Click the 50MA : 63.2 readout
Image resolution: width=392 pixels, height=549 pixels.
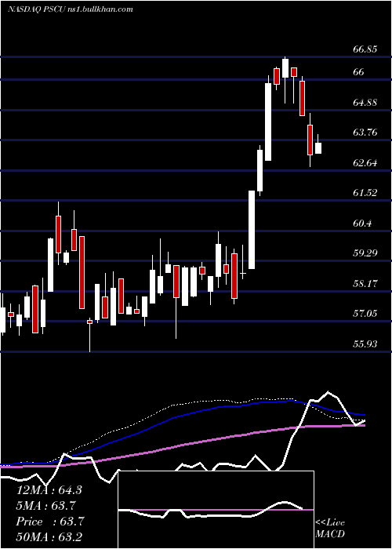[49, 536]
